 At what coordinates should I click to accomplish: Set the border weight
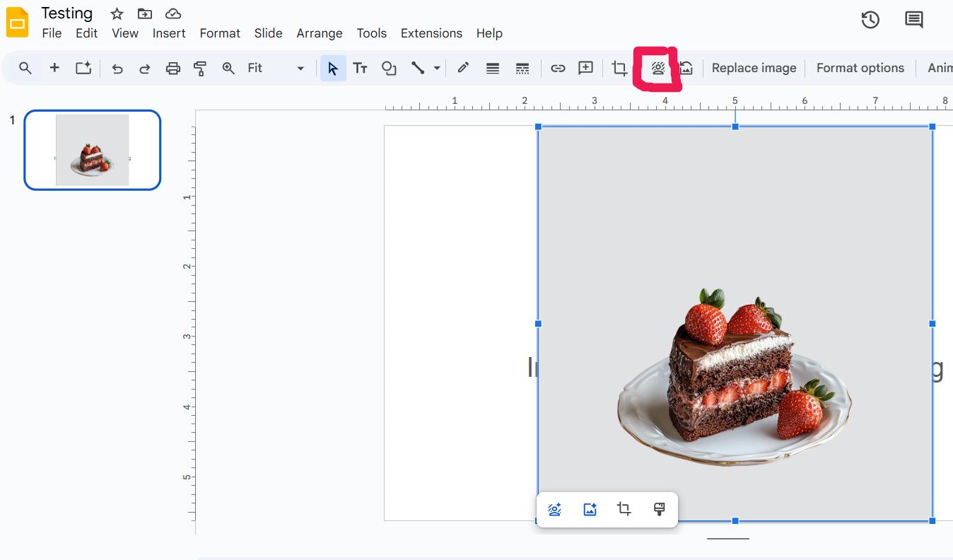tap(493, 69)
